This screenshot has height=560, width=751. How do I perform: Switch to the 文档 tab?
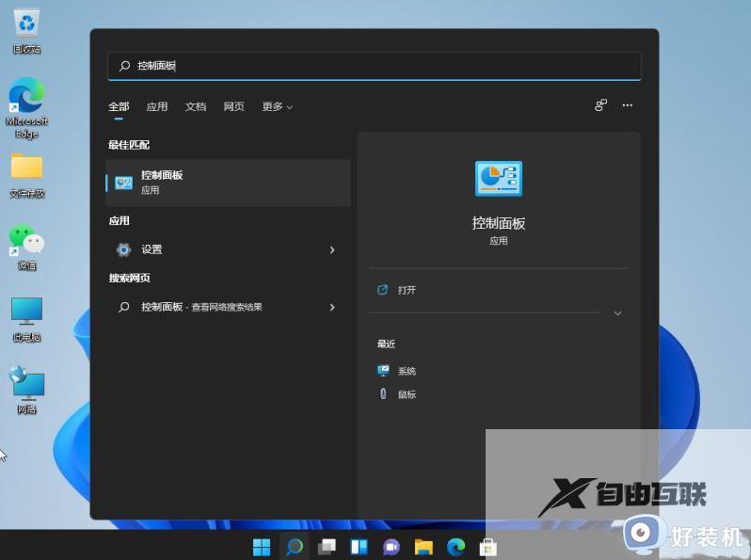tap(196, 107)
